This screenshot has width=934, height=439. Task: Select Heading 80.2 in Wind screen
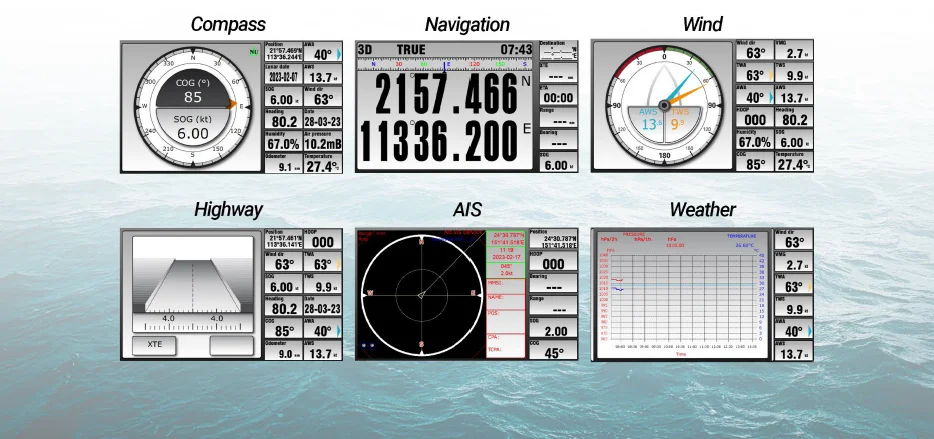click(793, 117)
